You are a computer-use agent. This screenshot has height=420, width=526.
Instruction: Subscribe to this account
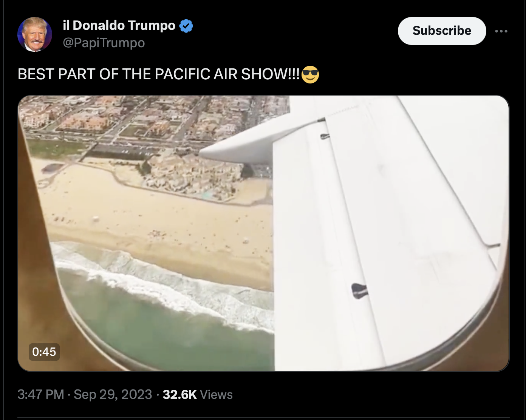pyautogui.click(x=442, y=31)
